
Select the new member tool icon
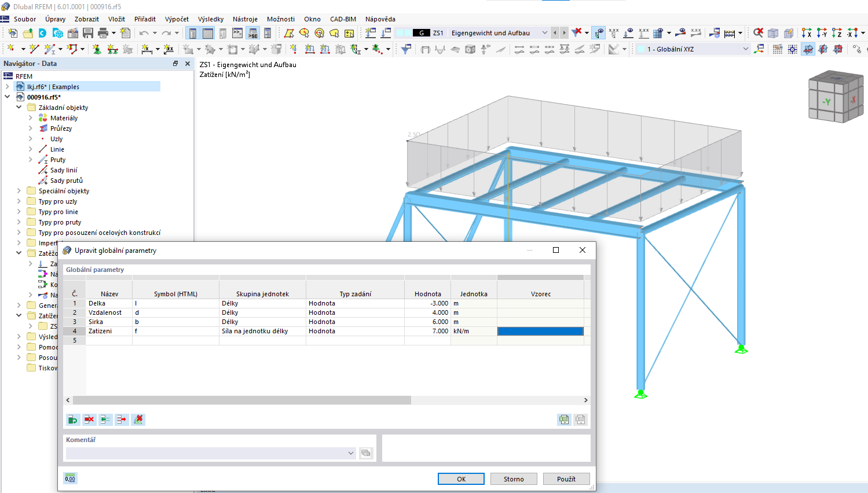pos(49,49)
